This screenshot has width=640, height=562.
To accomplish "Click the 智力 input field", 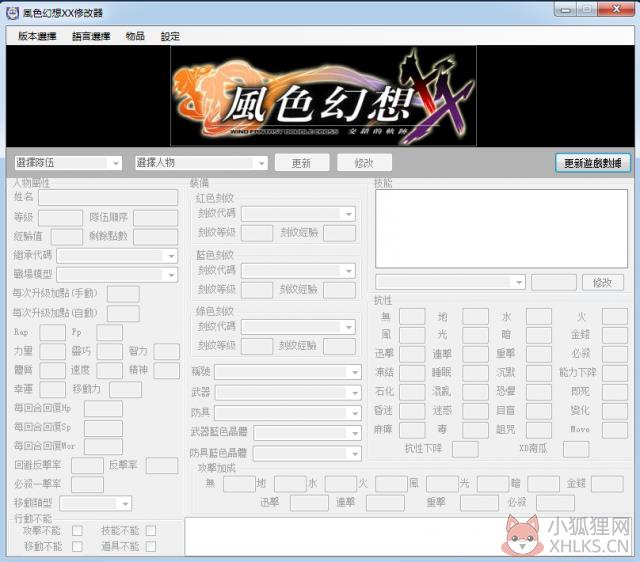I will click(167, 351).
